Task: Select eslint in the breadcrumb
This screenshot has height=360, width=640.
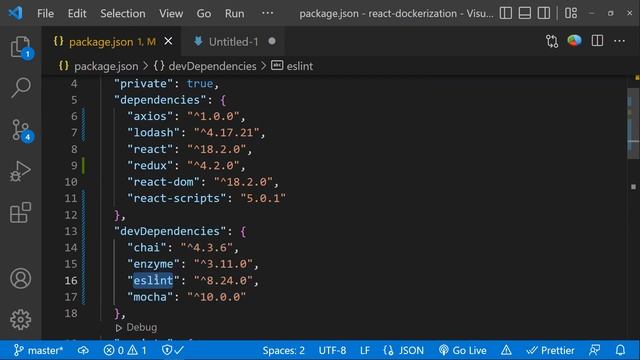Action: click(300, 66)
